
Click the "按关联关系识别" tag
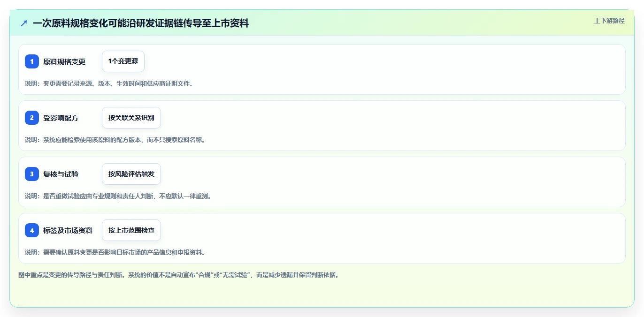point(131,118)
